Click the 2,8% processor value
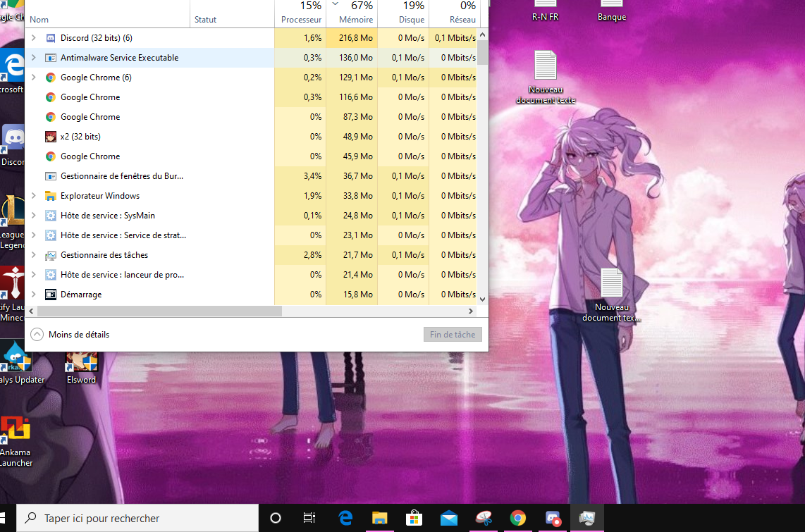The image size is (805, 532). tap(313, 255)
